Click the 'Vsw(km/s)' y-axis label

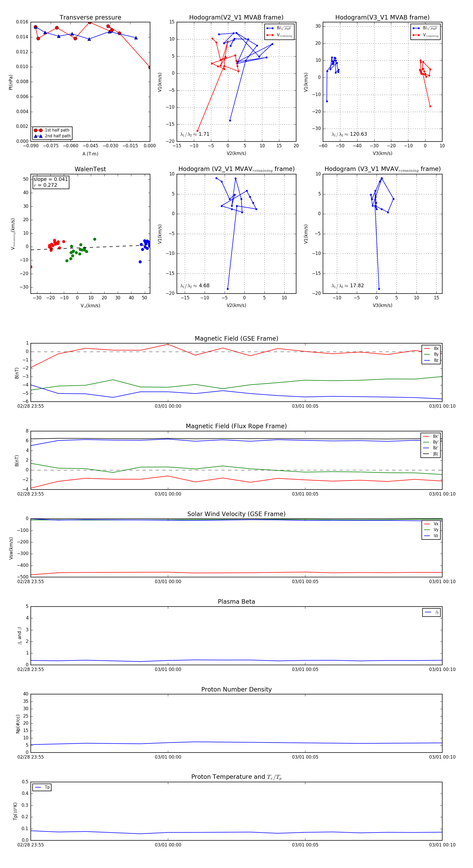point(11,548)
